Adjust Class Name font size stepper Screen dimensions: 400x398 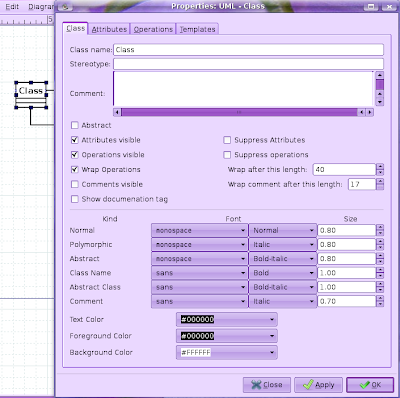(380, 273)
